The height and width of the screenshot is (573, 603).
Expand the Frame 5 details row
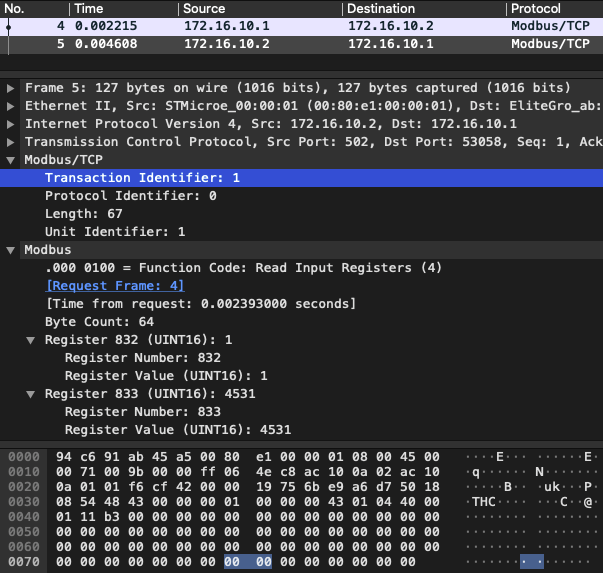11,88
